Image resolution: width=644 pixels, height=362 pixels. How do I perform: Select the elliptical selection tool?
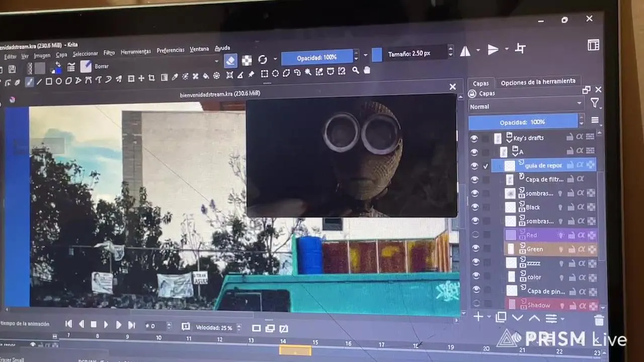pos(275,73)
